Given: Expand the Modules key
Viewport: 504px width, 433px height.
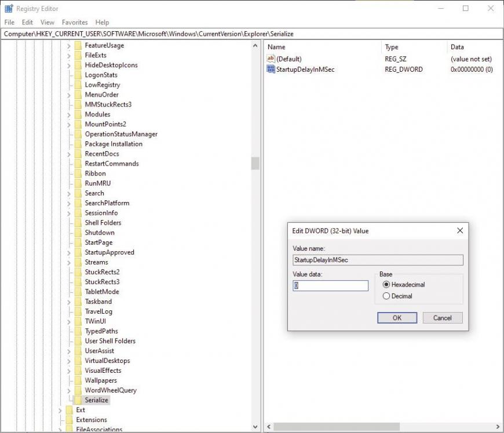Looking at the screenshot, I should coord(69,115).
